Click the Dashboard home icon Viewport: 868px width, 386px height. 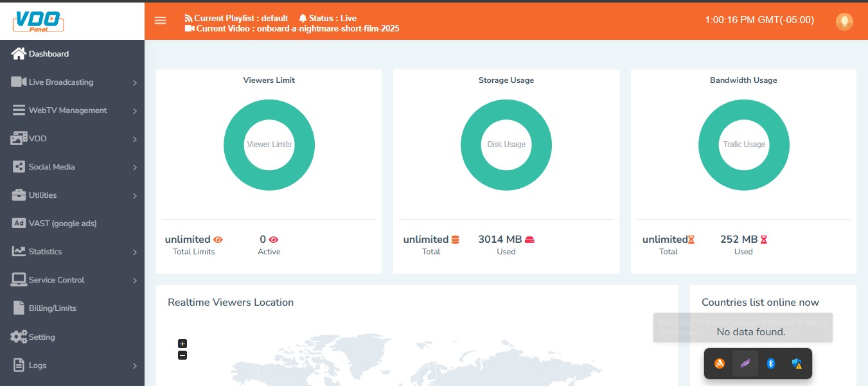tap(19, 54)
